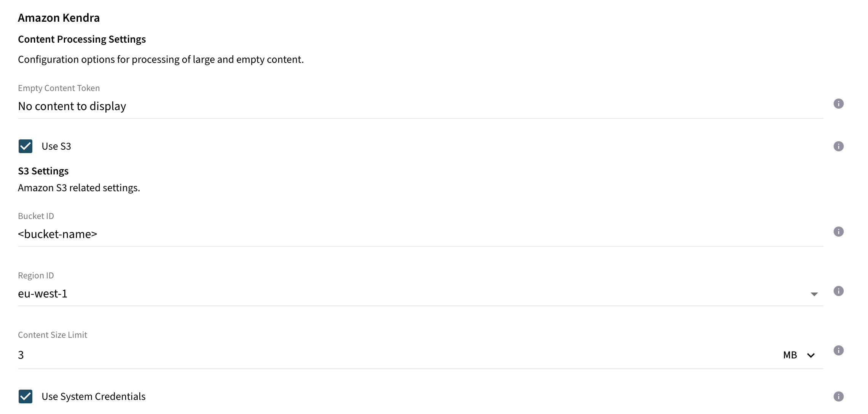This screenshot has height=414, width=868.
Task: Click the Use System Credentials label
Action: point(93,396)
